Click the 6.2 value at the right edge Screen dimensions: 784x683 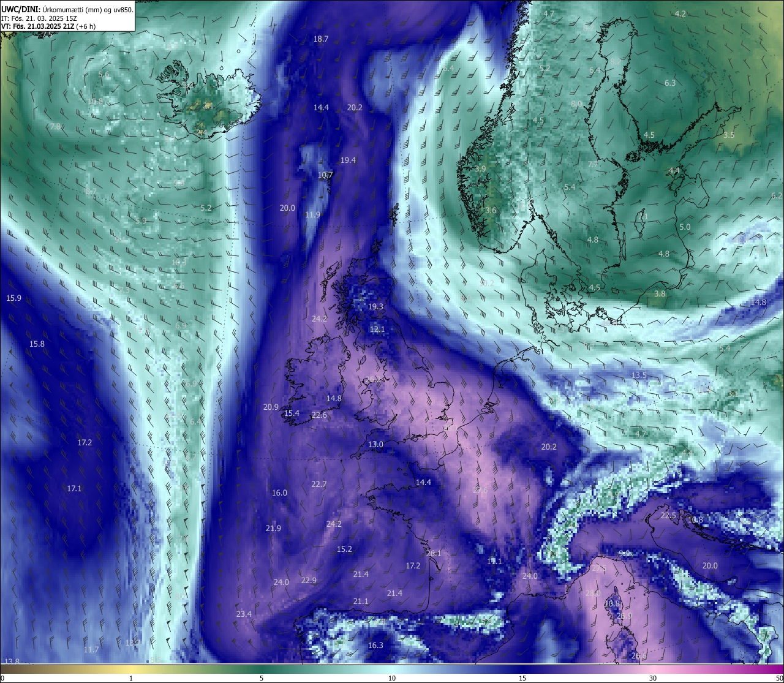(776, 196)
